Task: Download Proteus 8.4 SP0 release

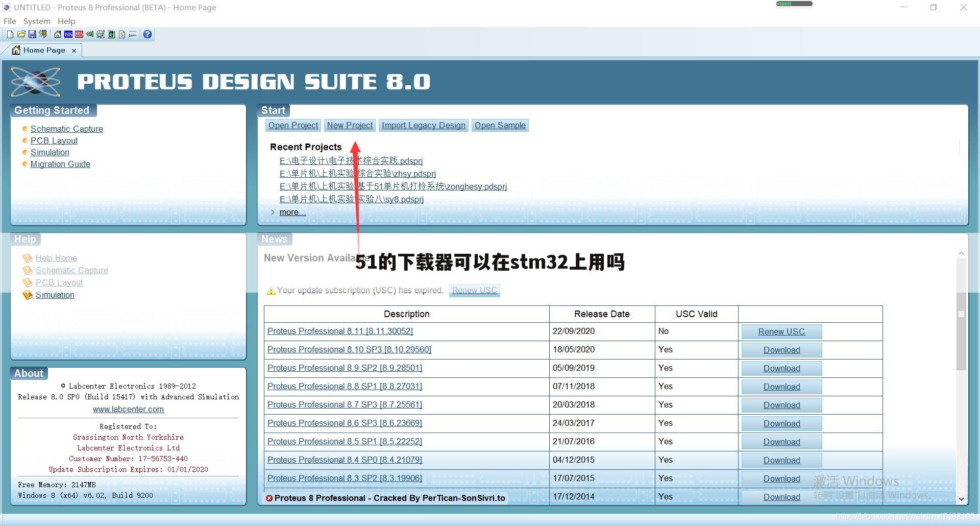Action: click(781, 460)
